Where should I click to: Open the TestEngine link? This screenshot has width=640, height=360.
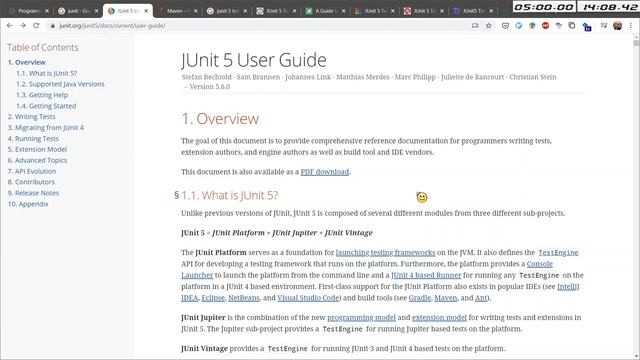click(x=558, y=253)
